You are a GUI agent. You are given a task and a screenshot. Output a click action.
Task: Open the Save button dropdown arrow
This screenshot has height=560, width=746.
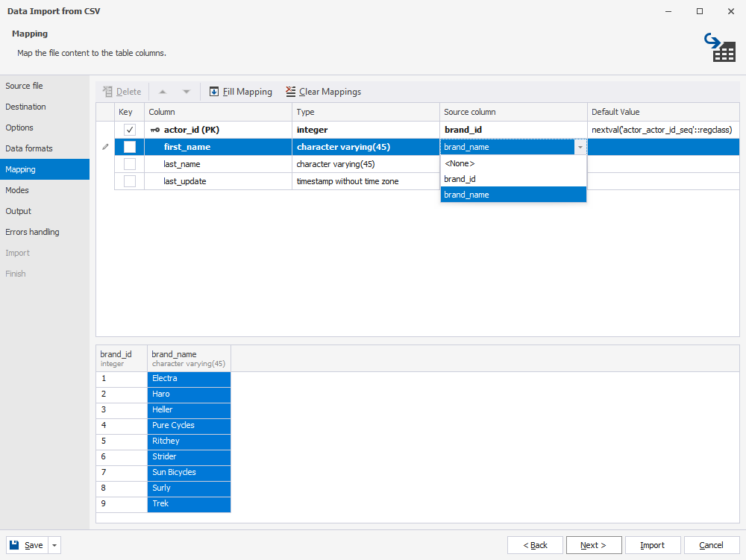[x=54, y=545]
